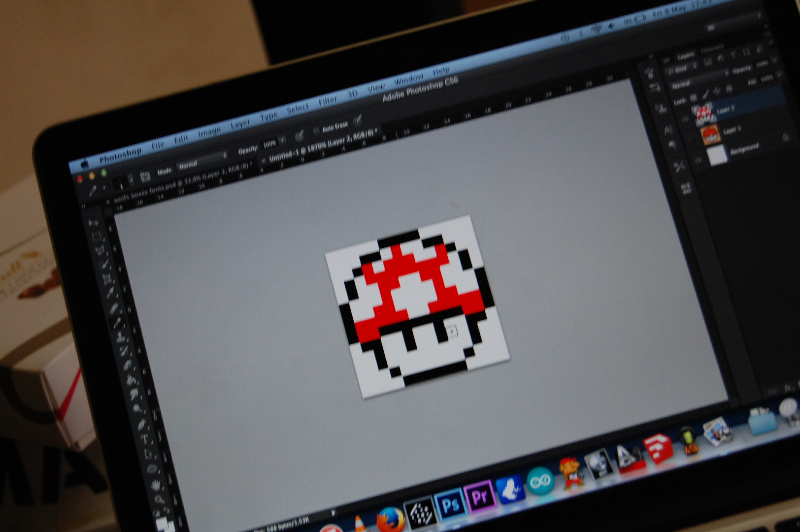Click the Photoshop Ps Dock icon
The width and height of the screenshot is (800, 532).
[451, 505]
